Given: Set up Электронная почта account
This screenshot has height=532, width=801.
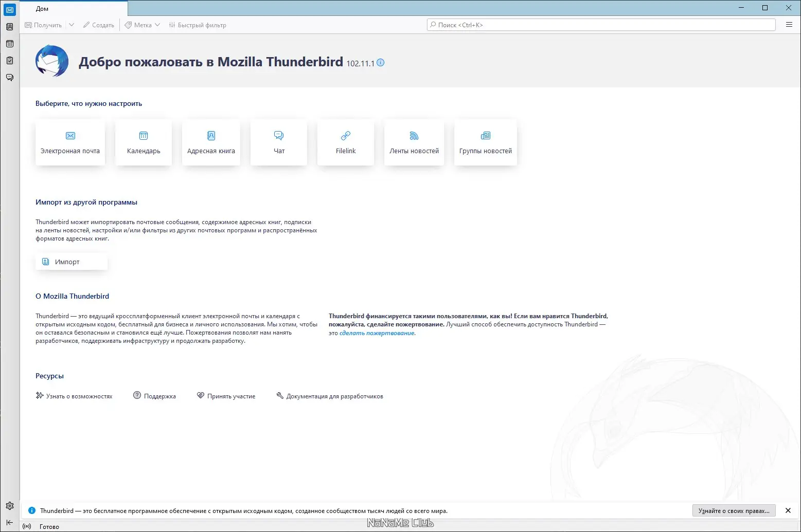Looking at the screenshot, I should 70,142.
